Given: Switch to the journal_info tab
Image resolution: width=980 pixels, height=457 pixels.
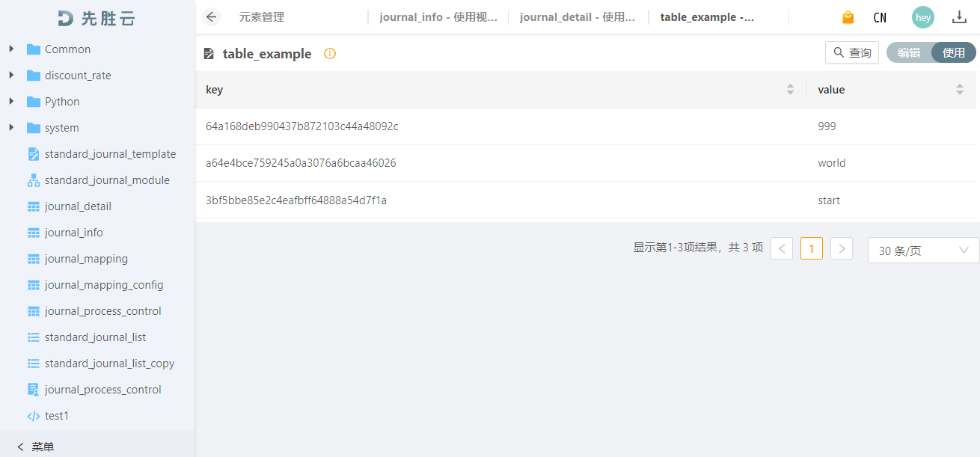Looking at the screenshot, I should [438, 17].
